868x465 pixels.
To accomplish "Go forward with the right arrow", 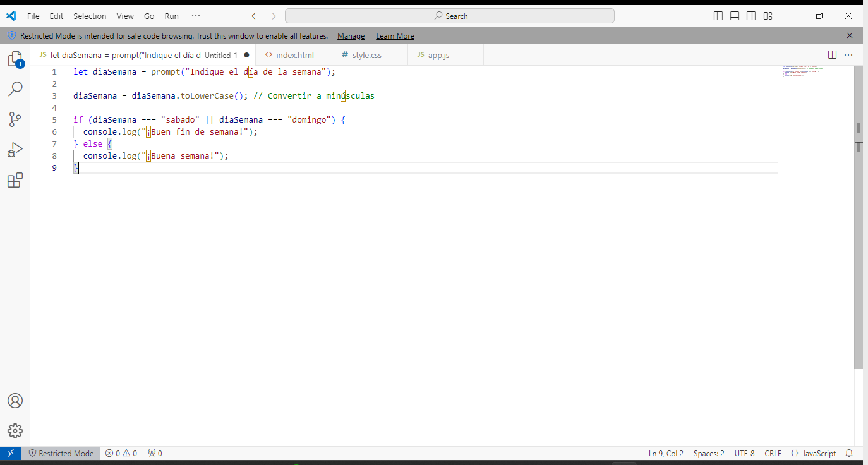I will pyautogui.click(x=272, y=16).
